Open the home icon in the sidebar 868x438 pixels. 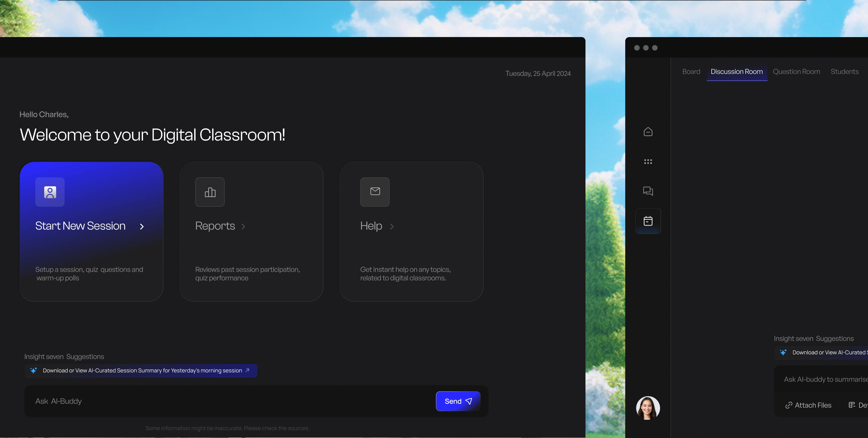tap(648, 132)
